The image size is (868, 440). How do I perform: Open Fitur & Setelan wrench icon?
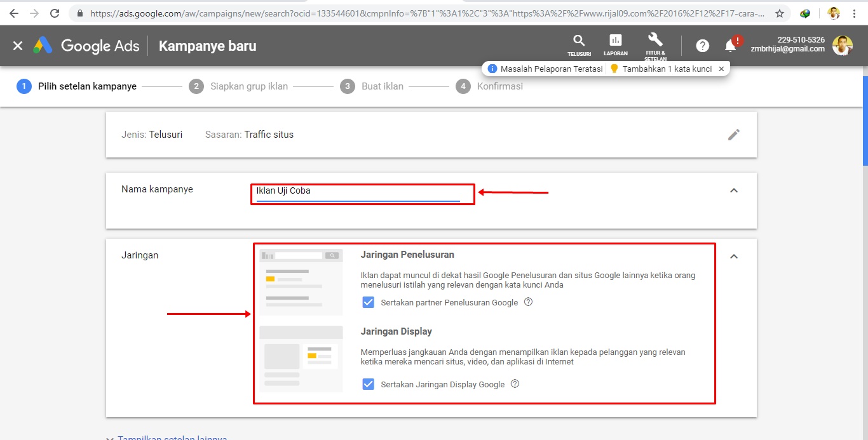pyautogui.click(x=655, y=46)
